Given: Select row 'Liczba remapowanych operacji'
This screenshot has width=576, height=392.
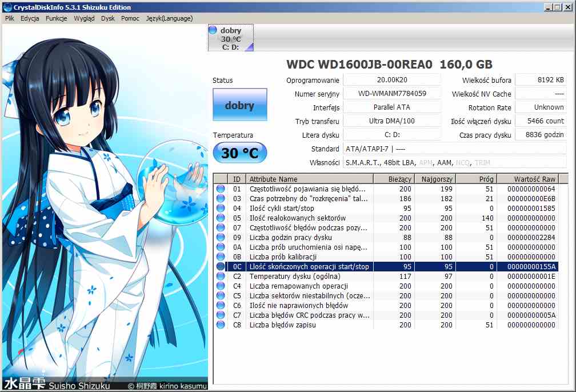Looking at the screenshot, I should click(386, 286).
